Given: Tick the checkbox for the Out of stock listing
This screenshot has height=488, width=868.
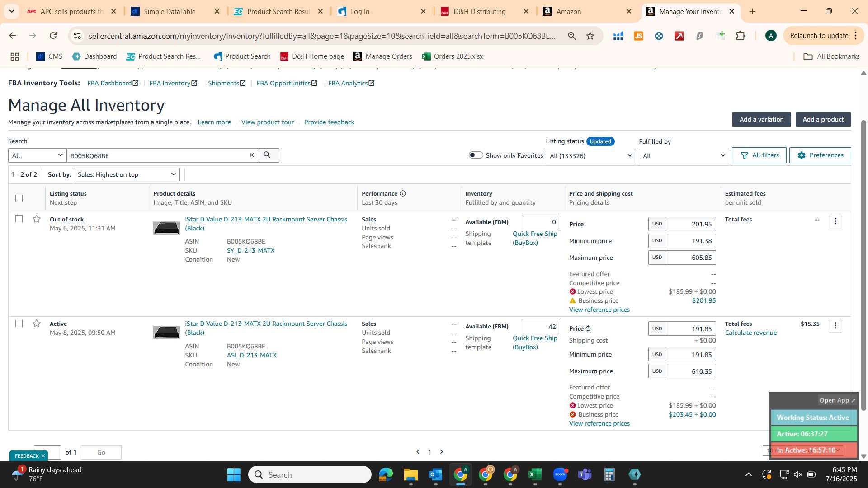Looking at the screenshot, I should (x=19, y=219).
